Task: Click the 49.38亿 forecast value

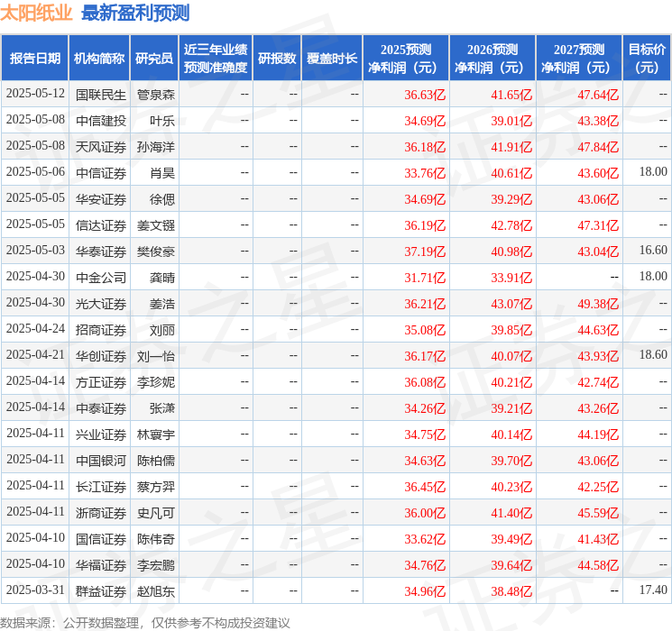Action: point(598,304)
